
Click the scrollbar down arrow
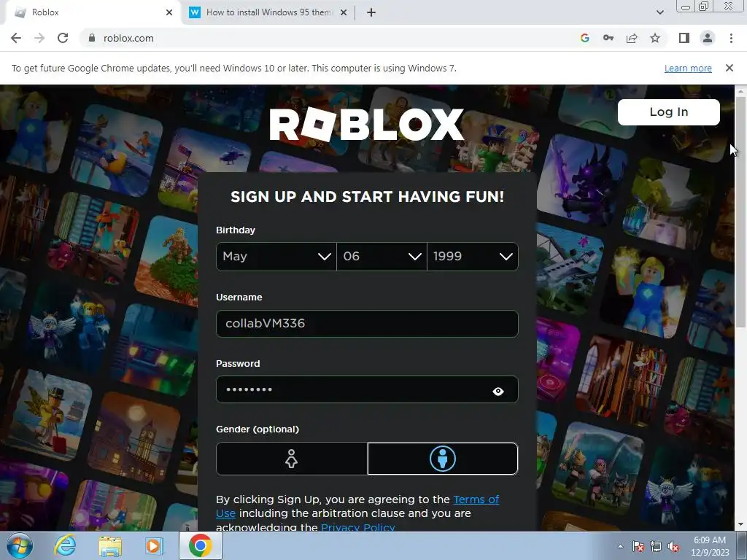(x=740, y=525)
